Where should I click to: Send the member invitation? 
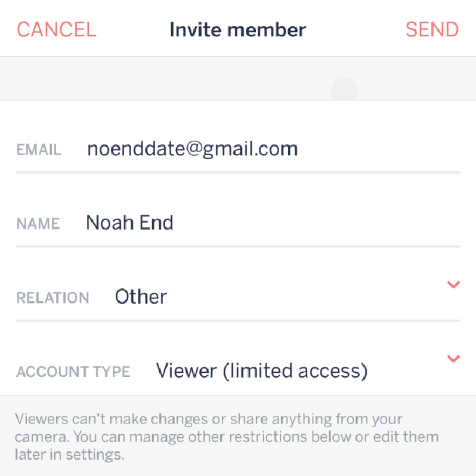432,30
